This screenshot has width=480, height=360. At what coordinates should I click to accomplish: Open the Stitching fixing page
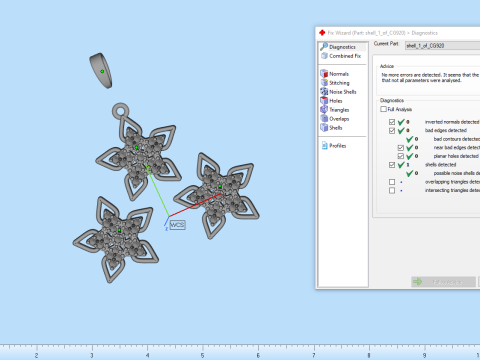click(x=335, y=83)
